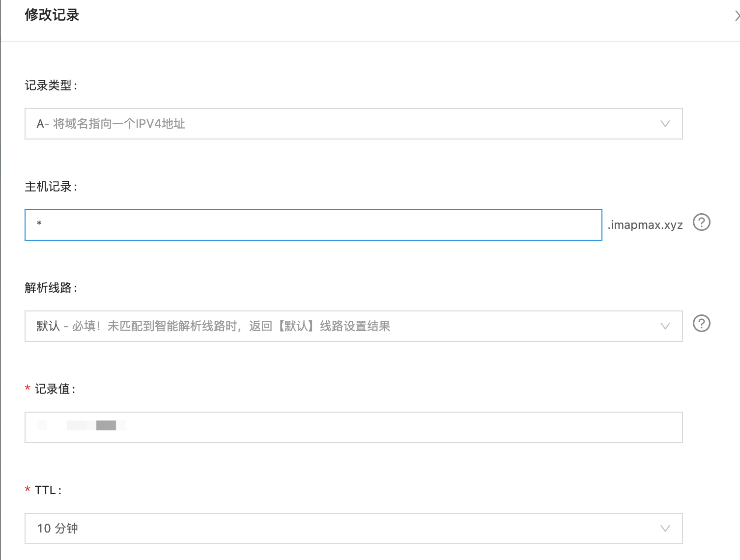This screenshot has height=560, width=740.
Task: Expand the 解析线路 默认 dropdown
Action: [x=344, y=326]
